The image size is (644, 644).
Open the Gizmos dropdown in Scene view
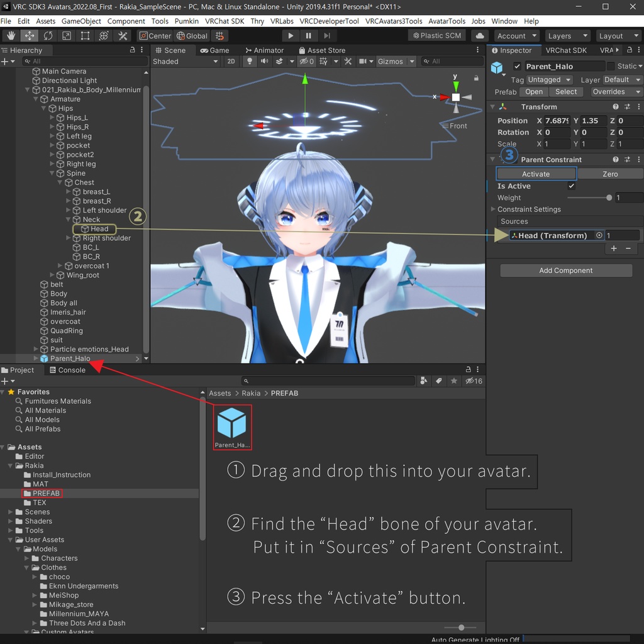click(396, 61)
